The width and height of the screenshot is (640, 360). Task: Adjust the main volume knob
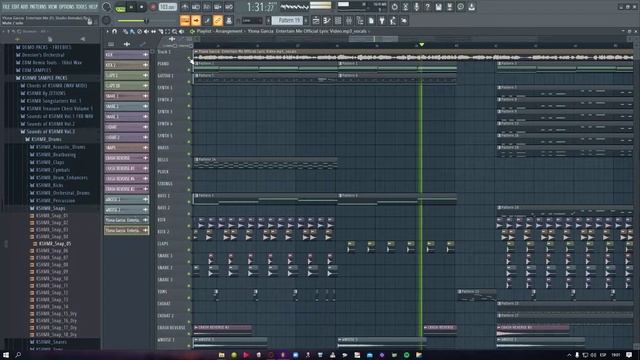(x=107, y=7)
